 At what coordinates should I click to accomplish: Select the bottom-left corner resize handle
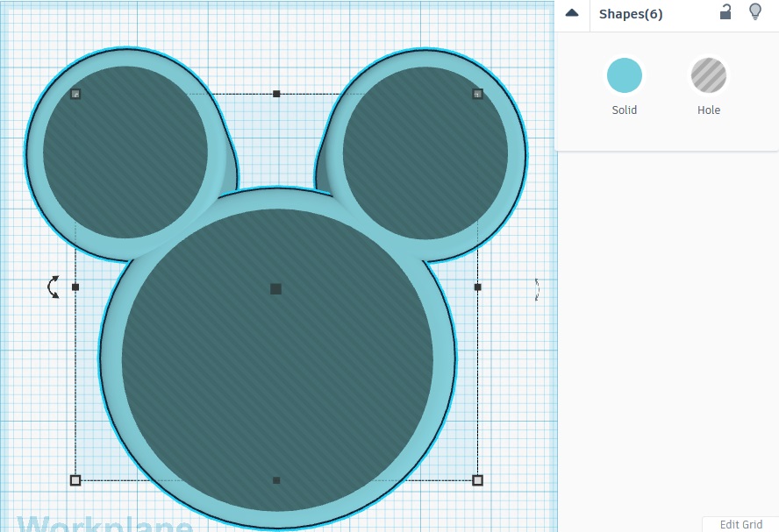[75, 480]
